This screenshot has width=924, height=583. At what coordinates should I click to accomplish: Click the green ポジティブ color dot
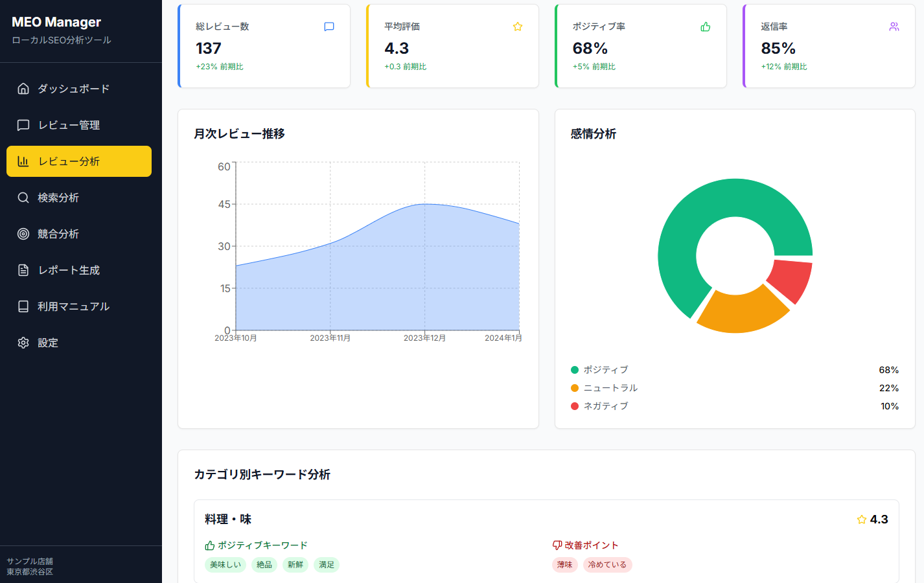573,369
